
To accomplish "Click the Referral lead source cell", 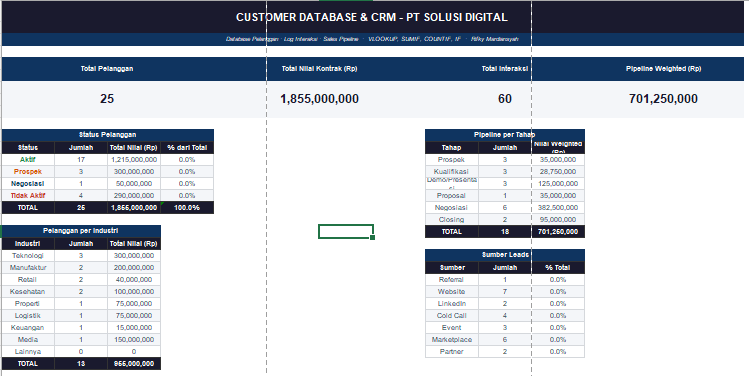I will [x=451, y=279].
